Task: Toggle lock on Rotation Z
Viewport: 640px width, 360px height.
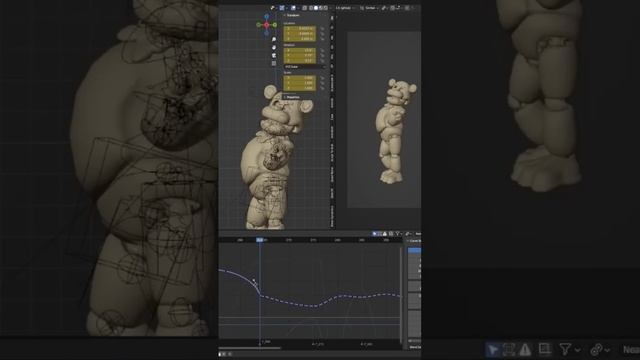Action: (322, 61)
